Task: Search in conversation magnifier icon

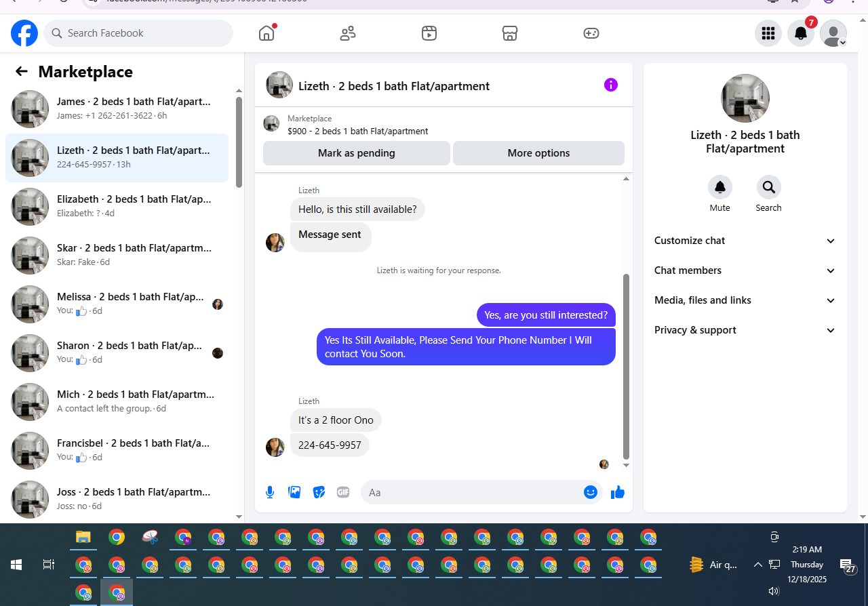Action: [x=769, y=187]
